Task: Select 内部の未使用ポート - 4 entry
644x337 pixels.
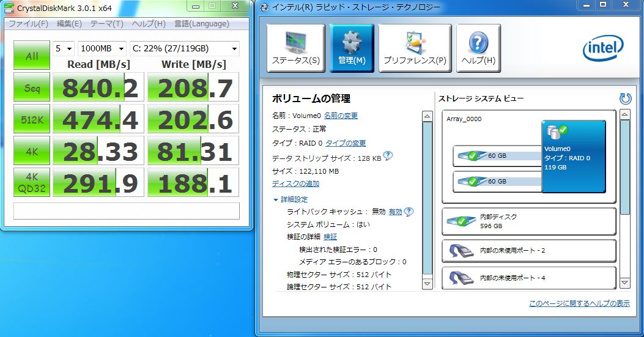Action: coord(529,278)
